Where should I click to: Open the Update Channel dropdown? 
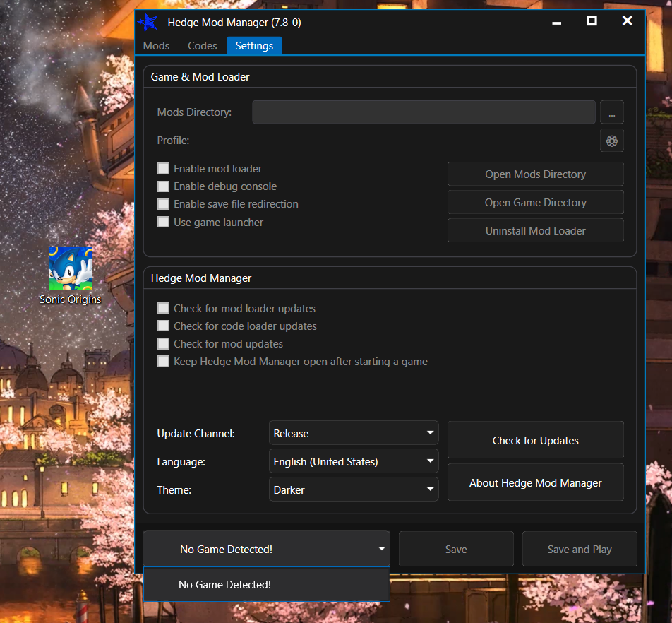[353, 433]
